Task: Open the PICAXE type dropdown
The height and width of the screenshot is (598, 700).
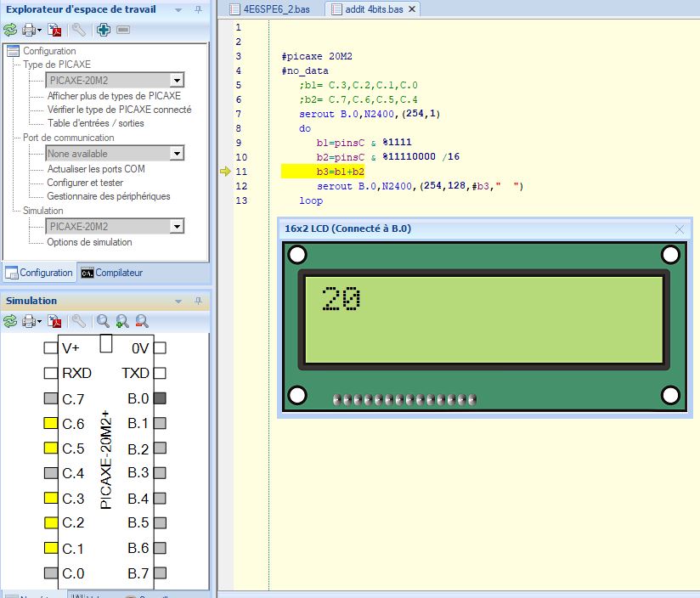Action: (177, 81)
